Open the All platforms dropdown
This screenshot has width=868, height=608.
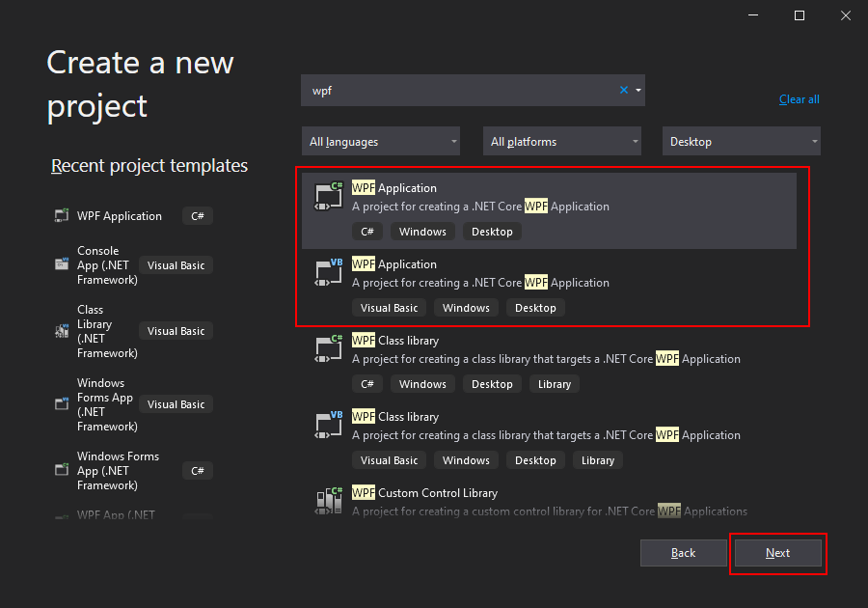point(562,141)
